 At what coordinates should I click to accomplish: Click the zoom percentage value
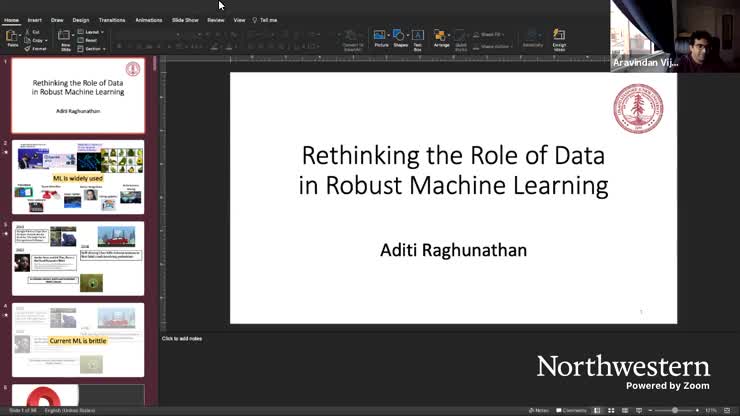[x=711, y=410]
